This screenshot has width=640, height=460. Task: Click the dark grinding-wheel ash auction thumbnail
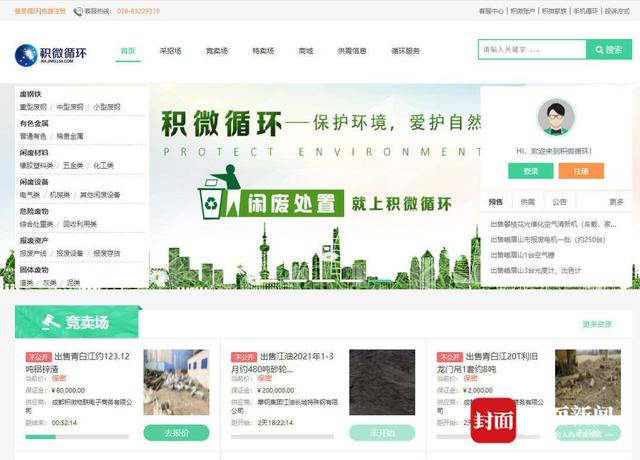(x=382, y=382)
